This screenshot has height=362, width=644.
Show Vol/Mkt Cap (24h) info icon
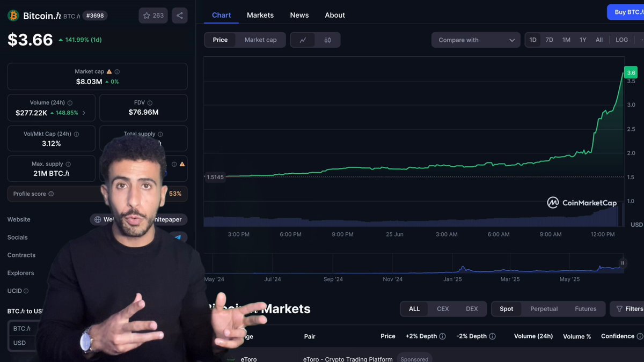click(x=76, y=134)
